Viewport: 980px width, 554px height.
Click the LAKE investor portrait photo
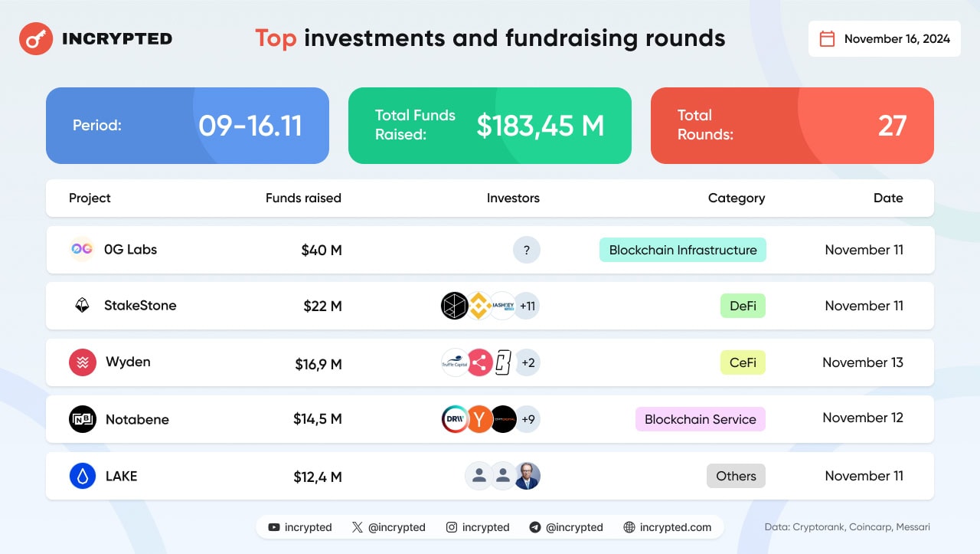click(x=528, y=476)
